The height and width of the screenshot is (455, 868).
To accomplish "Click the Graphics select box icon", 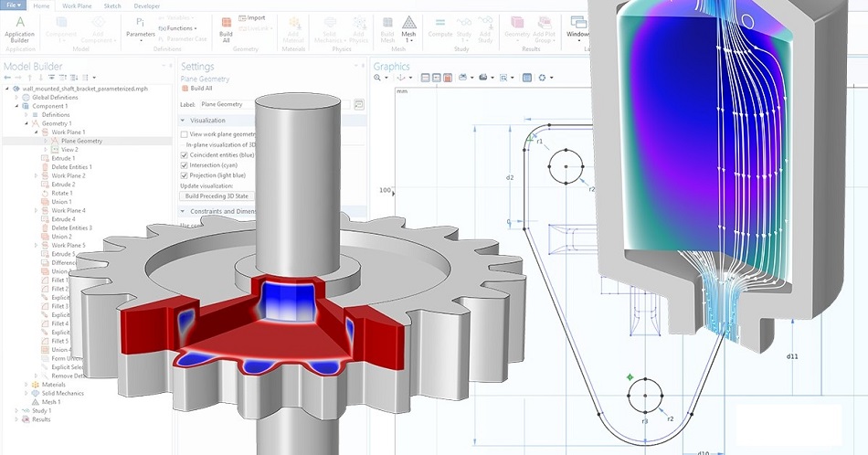I will pyautogui.click(x=503, y=78).
